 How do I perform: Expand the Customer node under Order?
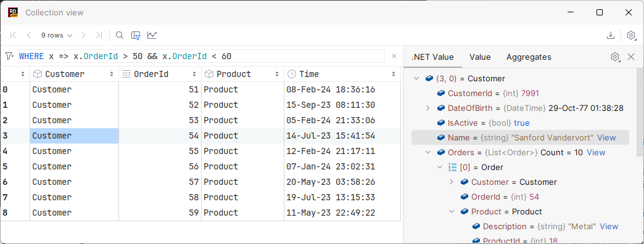click(451, 182)
